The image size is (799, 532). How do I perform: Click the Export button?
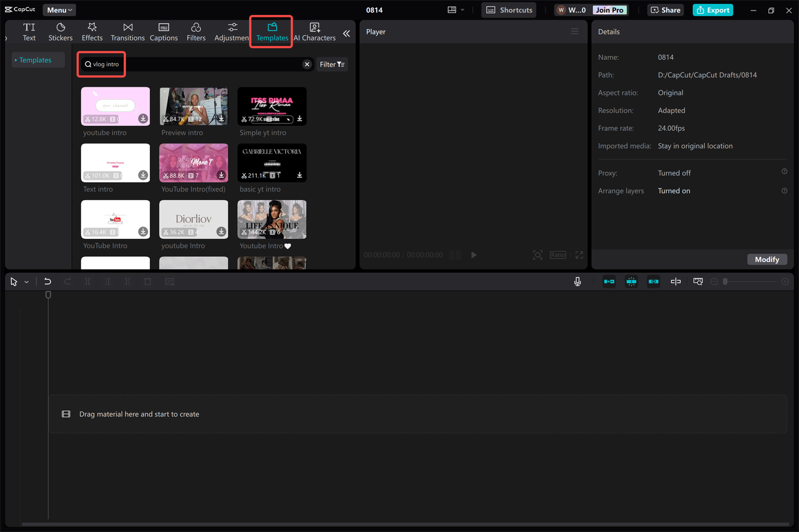pos(713,10)
